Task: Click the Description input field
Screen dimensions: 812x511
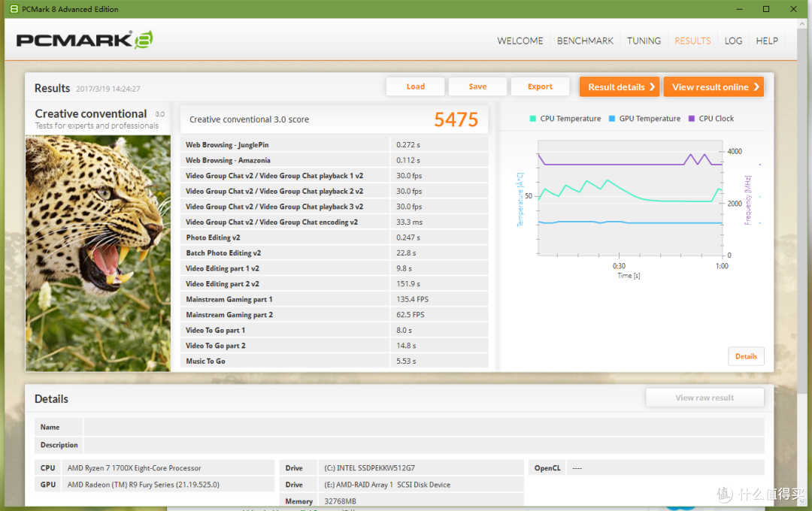Action: (x=423, y=445)
